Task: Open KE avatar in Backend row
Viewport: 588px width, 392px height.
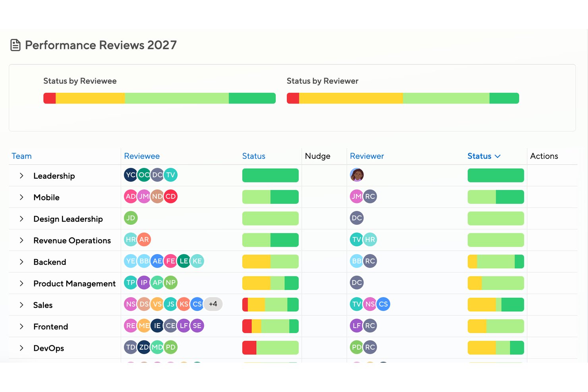Action: [197, 261]
